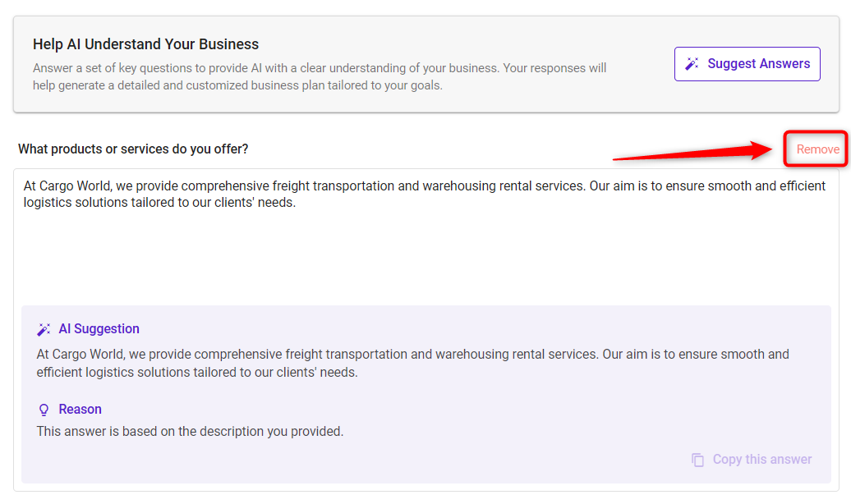
Task: Click the copy icon beside Copy this answer
Action: [x=697, y=460]
